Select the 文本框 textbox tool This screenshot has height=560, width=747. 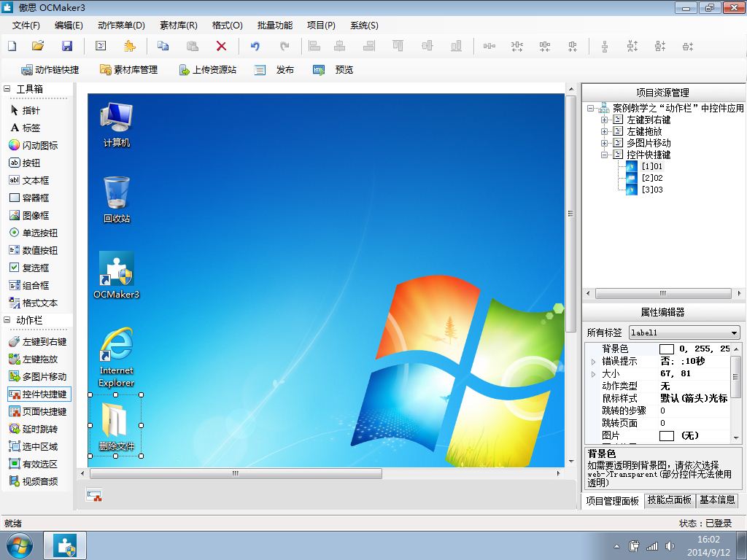pyautogui.click(x=29, y=181)
